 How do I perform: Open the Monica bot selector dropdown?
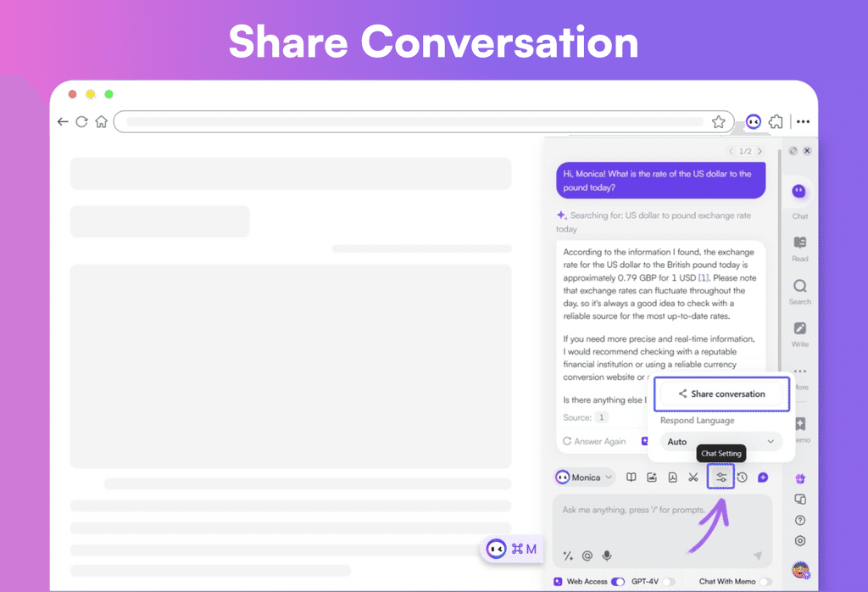[x=583, y=478]
